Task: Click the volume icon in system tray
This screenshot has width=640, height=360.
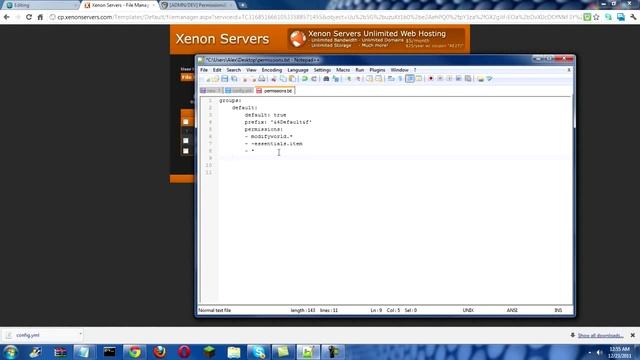Action: [599, 352]
